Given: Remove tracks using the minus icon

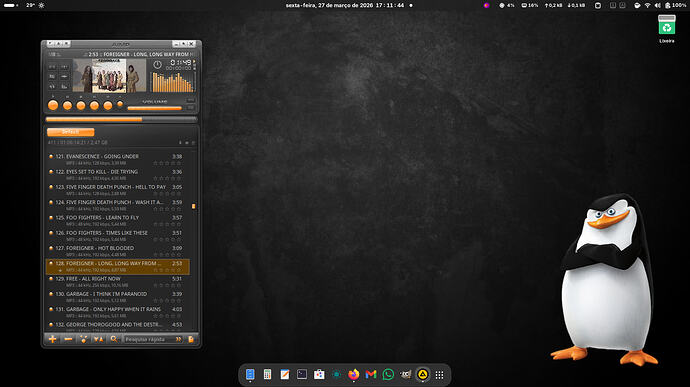Looking at the screenshot, I should coord(68,339).
